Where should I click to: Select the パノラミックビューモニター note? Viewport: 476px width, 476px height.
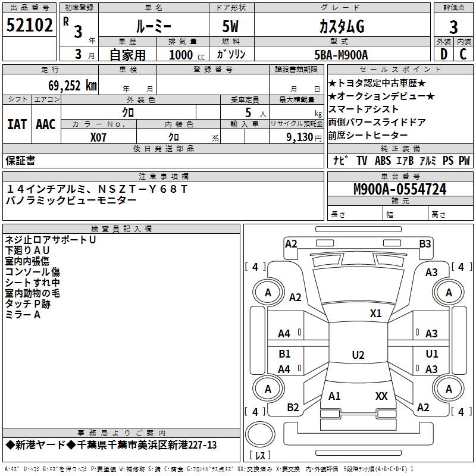(x=71, y=201)
